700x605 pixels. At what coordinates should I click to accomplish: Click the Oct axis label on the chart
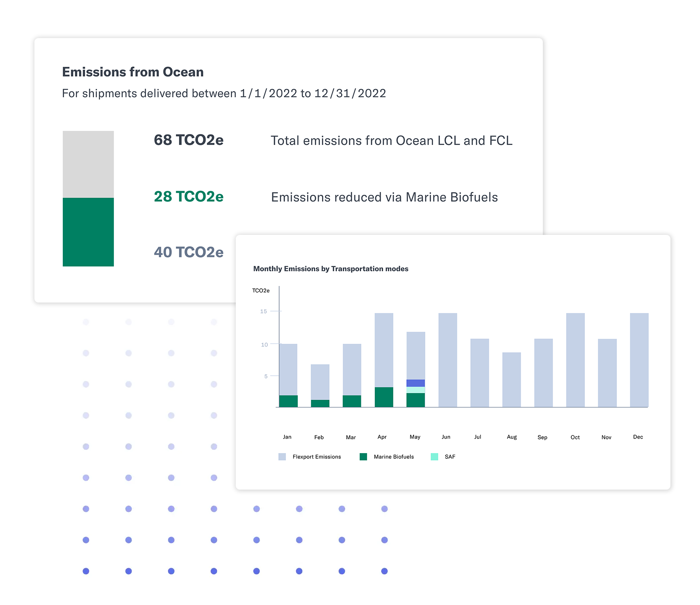[575, 437]
